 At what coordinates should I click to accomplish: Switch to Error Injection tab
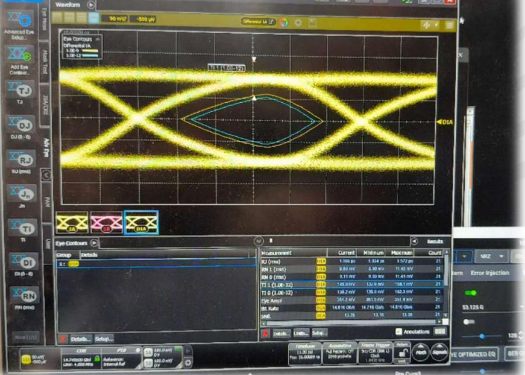tap(490, 273)
